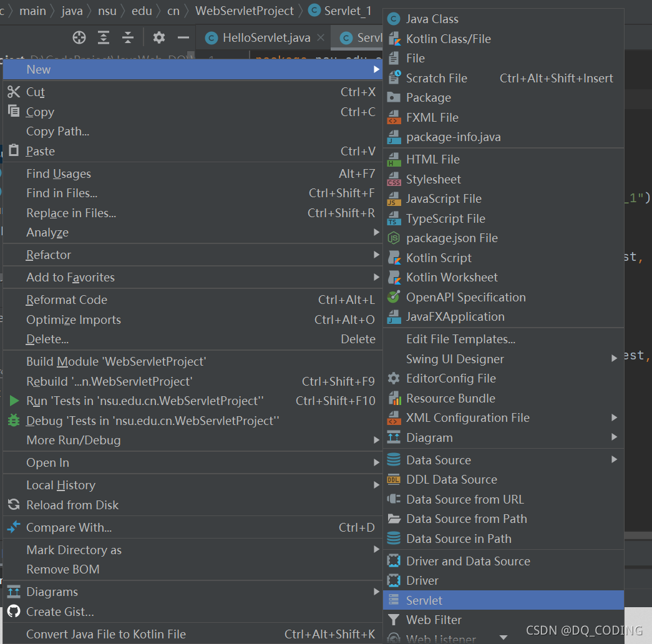Expand More Run/Debug submenu arrow

pyautogui.click(x=376, y=440)
